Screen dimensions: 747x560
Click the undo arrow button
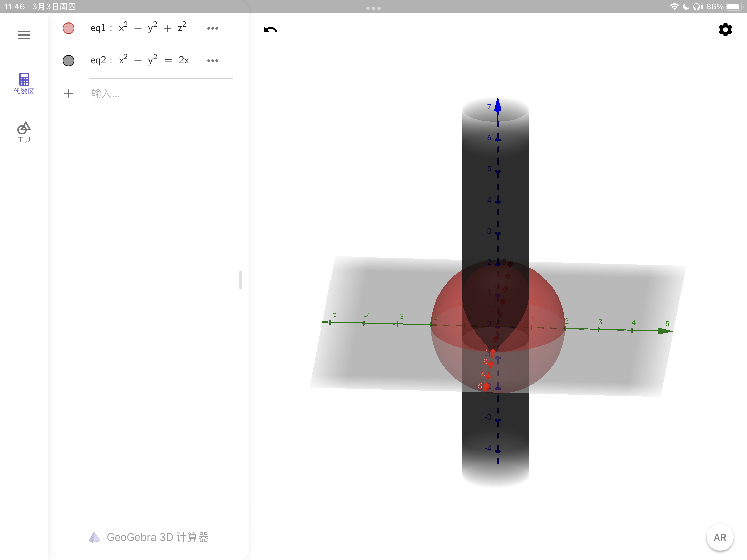pyautogui.click(x=270, y=30)
